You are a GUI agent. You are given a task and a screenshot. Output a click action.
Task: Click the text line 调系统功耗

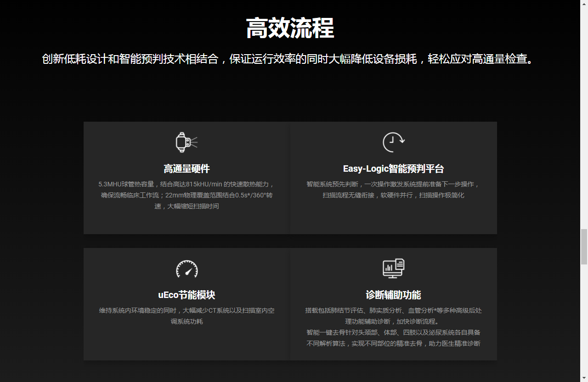pos(187,321)
